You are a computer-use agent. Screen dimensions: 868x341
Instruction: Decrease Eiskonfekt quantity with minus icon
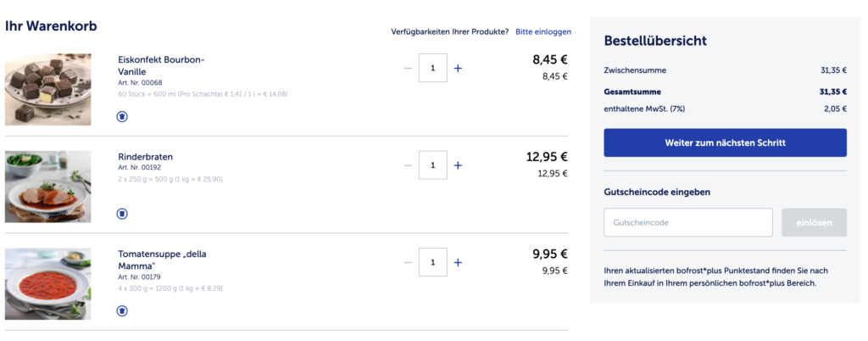click(408, 68)
